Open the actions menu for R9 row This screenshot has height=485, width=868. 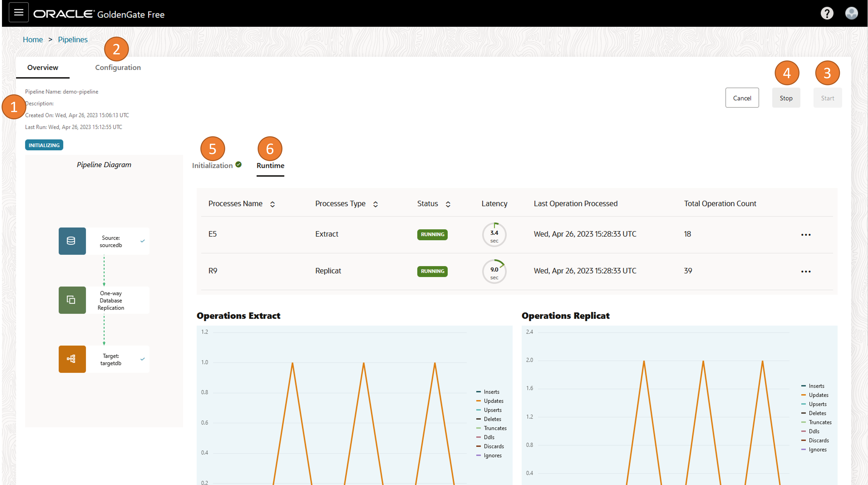(806, 271)
